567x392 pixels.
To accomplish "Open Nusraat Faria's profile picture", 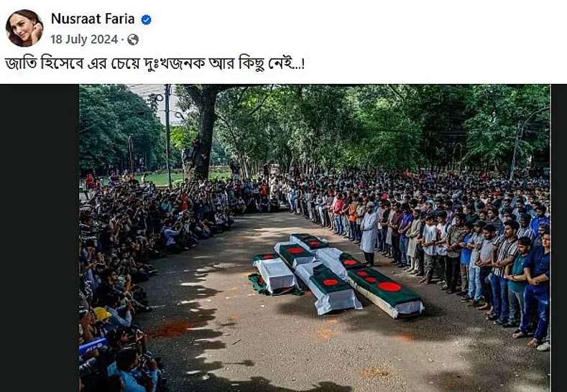I will pyautogui.click(x=24, y=28).
